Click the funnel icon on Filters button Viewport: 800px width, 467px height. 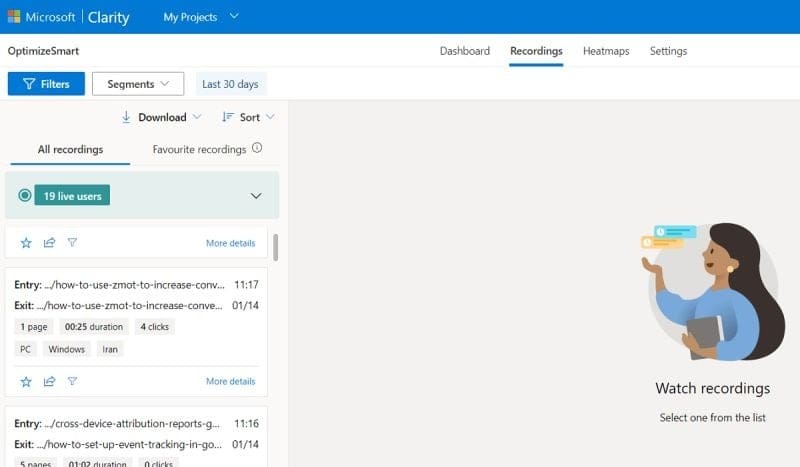click(x=29, y=84)
